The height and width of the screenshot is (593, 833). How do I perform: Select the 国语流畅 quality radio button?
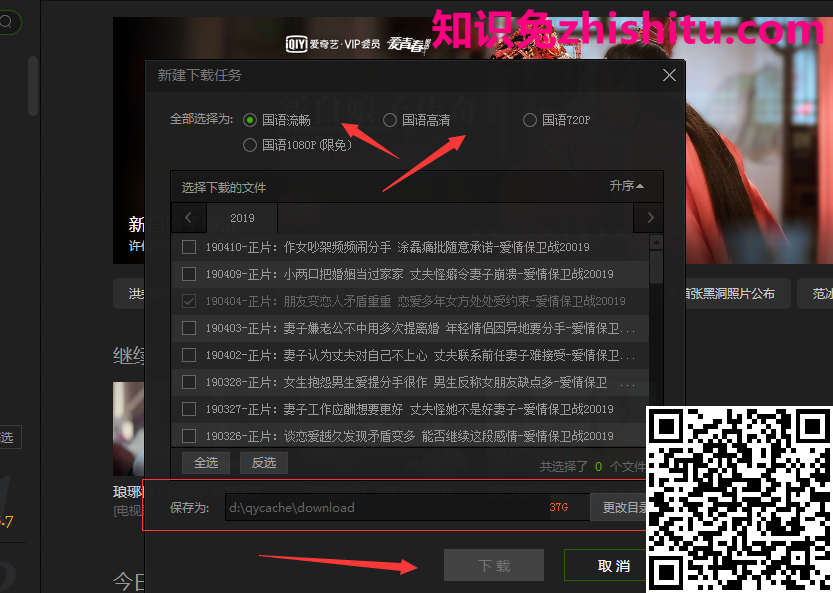(x=250, y=120)
